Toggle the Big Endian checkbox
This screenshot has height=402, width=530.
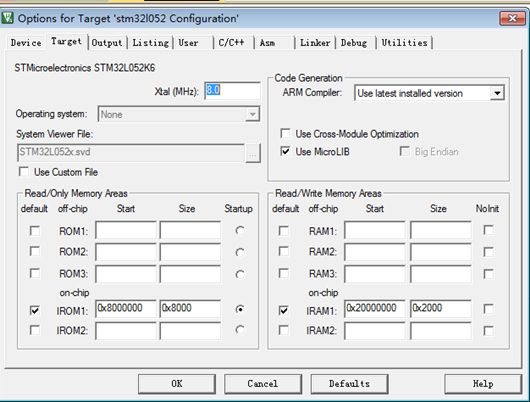tap(404, 151)
